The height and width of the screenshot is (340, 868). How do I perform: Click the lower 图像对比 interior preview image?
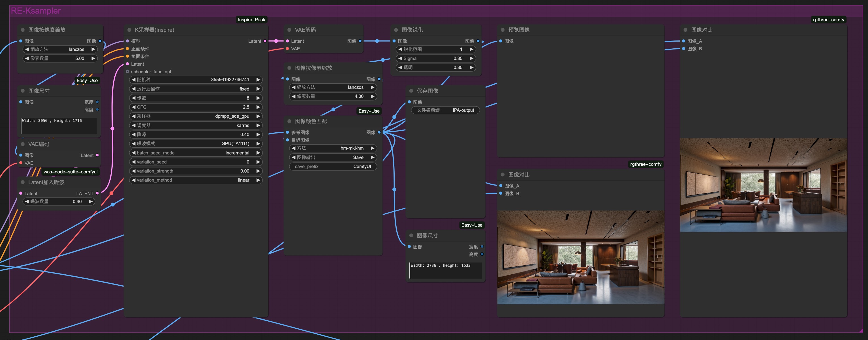[x=580, y=257]
